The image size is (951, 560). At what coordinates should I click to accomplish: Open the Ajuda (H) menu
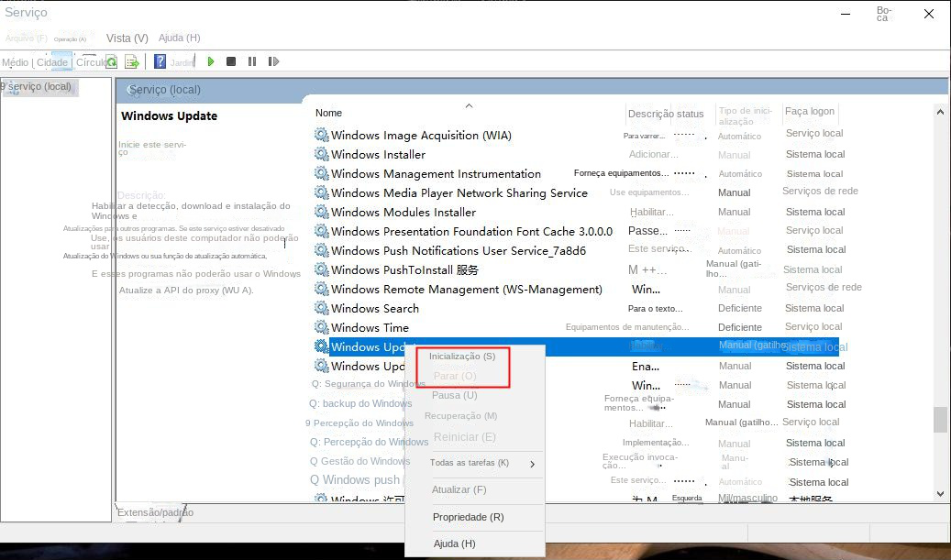click(x=179, y=38)
